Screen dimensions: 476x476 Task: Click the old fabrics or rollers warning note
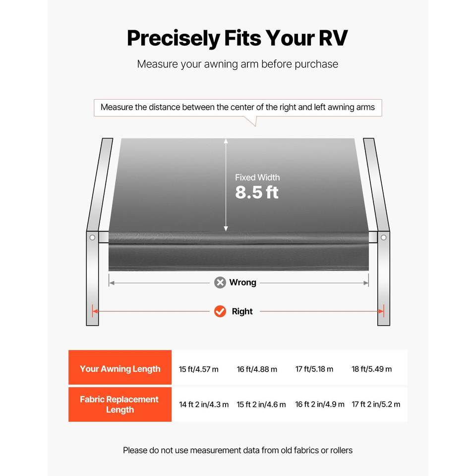[238, 450]
